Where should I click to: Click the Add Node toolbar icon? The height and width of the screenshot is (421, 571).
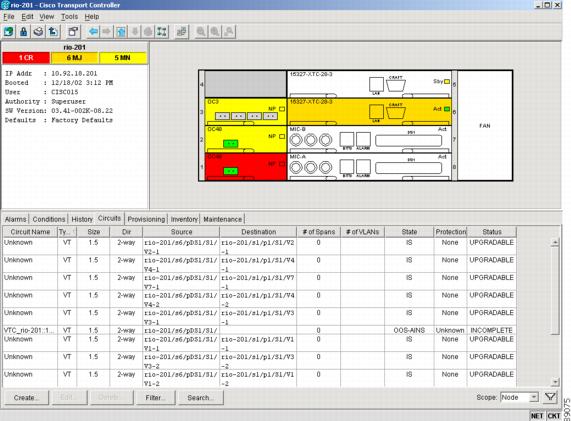click(x=9, y=32)
